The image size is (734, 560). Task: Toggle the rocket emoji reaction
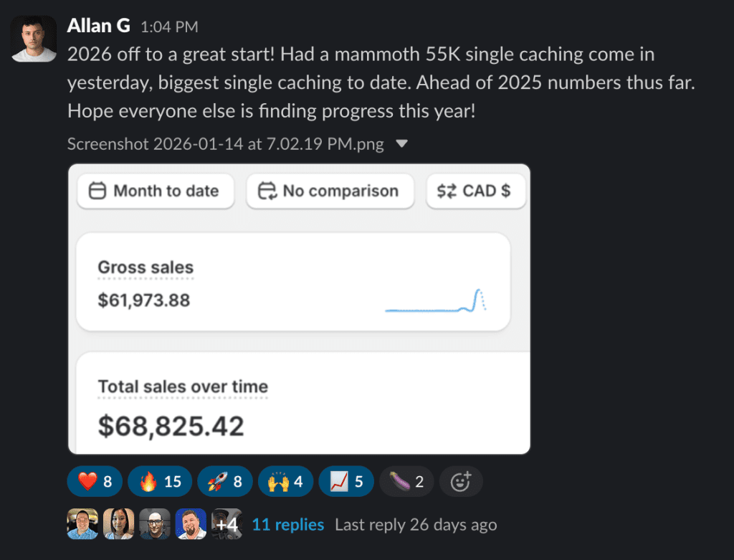[225, 481]
